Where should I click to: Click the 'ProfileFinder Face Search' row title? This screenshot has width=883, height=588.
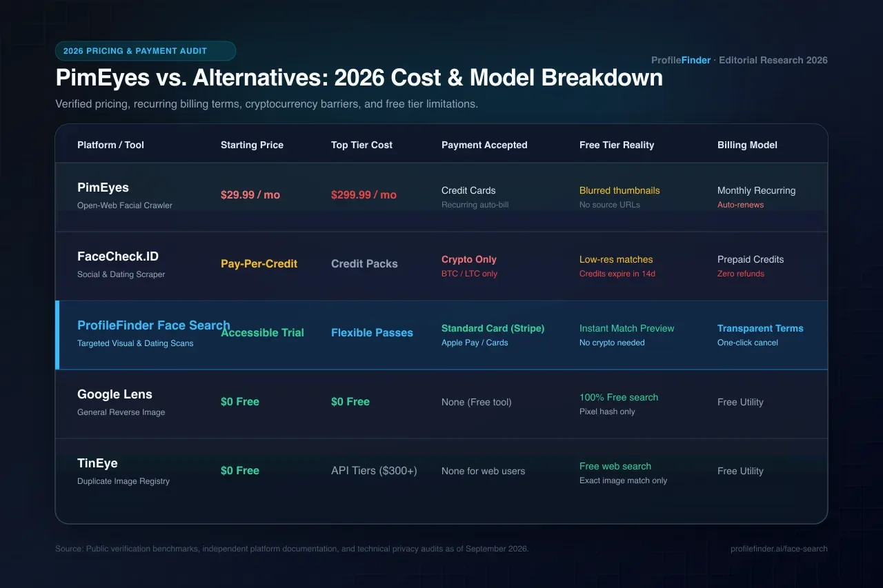pos(154,325)
